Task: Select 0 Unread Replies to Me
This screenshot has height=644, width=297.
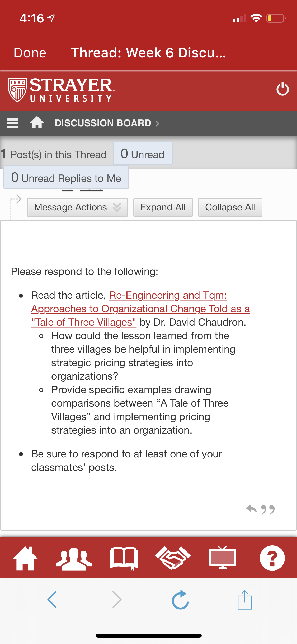Action: point(66,177)
